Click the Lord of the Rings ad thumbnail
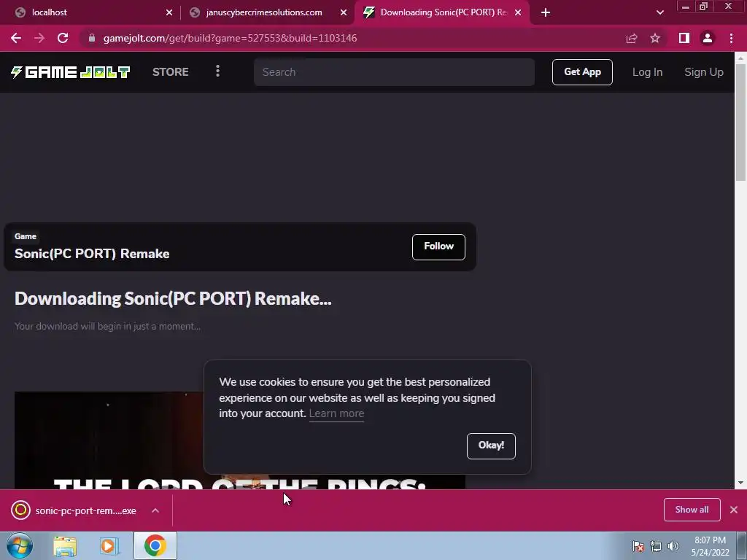 (239, 440)
